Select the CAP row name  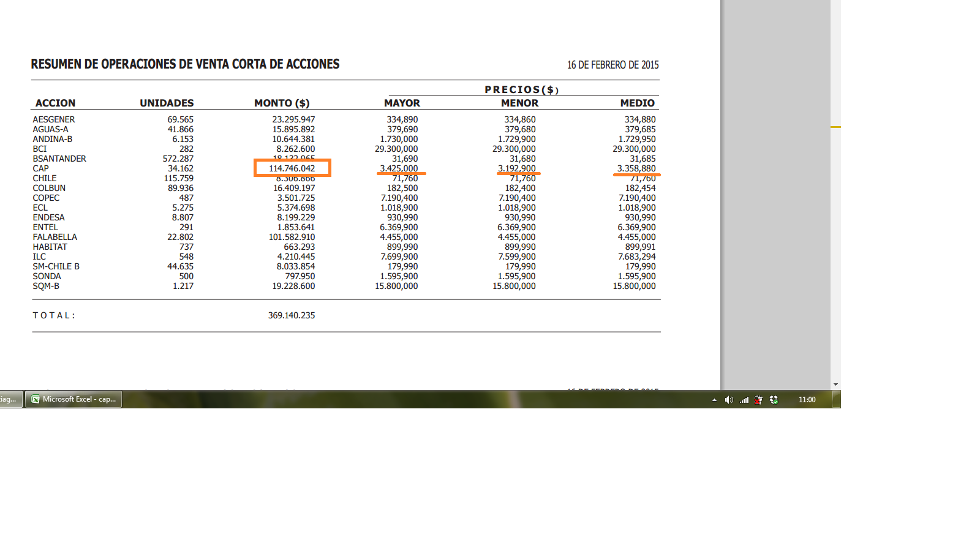40,168
